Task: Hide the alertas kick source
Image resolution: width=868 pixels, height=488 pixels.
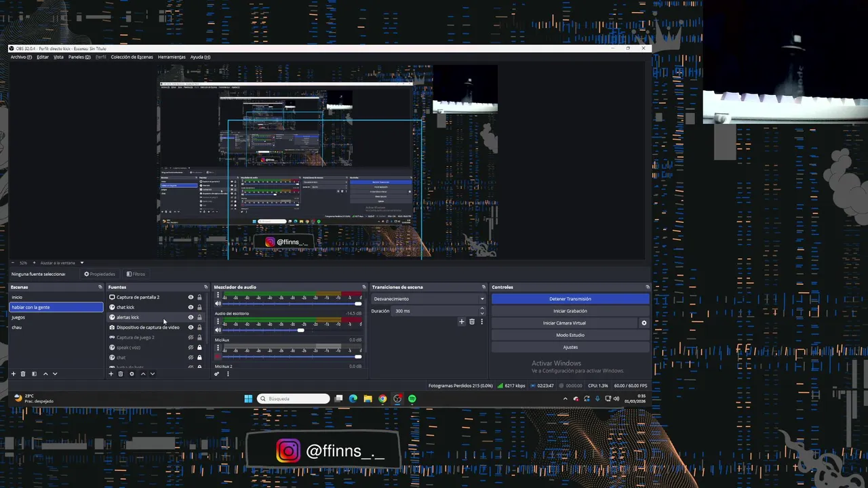Action: (191, 317)
